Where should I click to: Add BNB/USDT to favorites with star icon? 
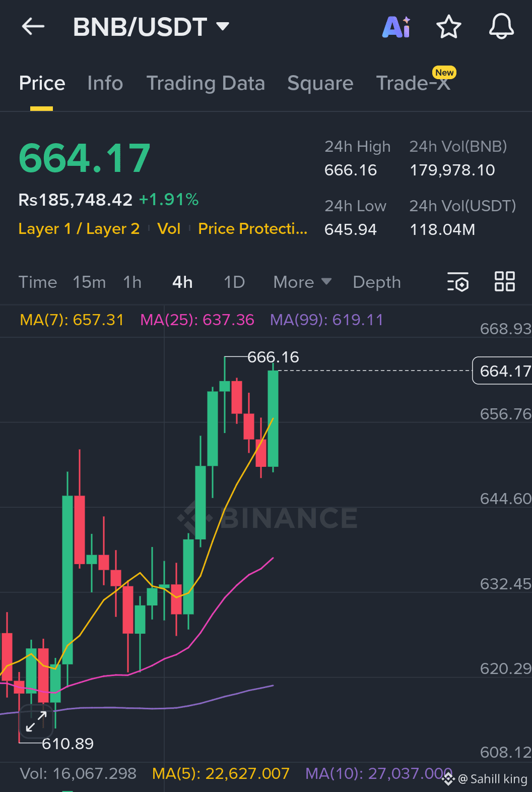(x=448, y=27)
